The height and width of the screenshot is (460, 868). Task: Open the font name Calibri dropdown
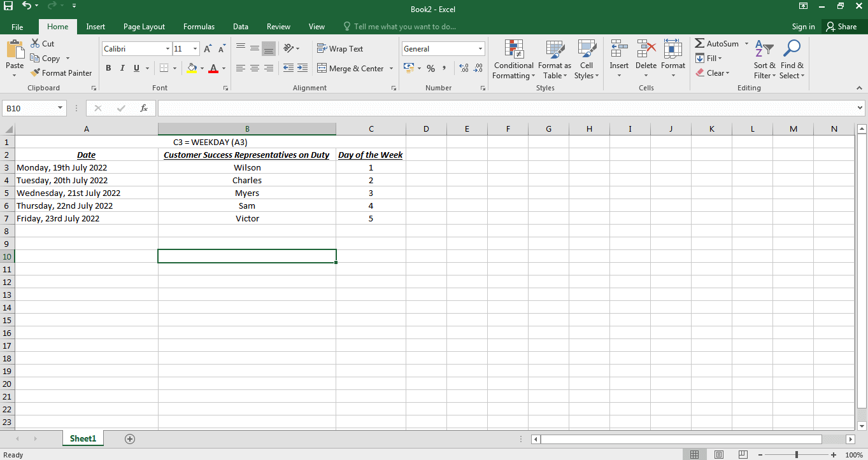167,48
